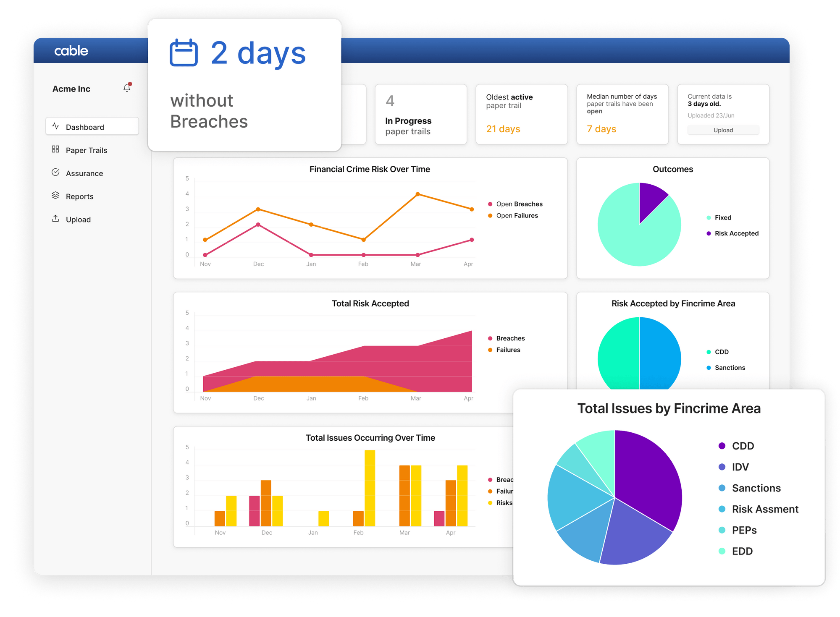Navigate to Assurance module
The image size is (840, 617).
pos(84,173)
